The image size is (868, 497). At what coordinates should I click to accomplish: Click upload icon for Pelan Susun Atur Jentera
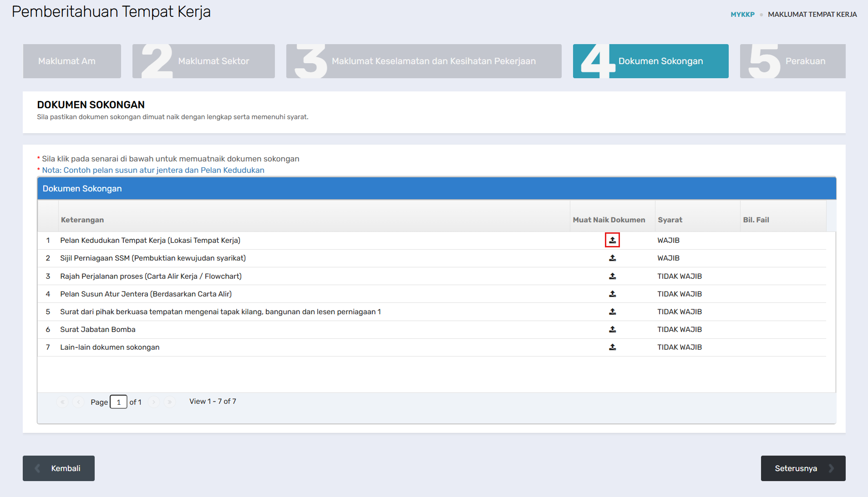[612, 294]
